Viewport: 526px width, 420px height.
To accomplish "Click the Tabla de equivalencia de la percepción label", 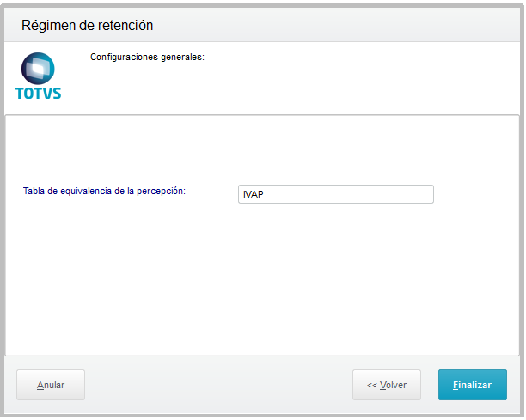I will coord(104,191).
